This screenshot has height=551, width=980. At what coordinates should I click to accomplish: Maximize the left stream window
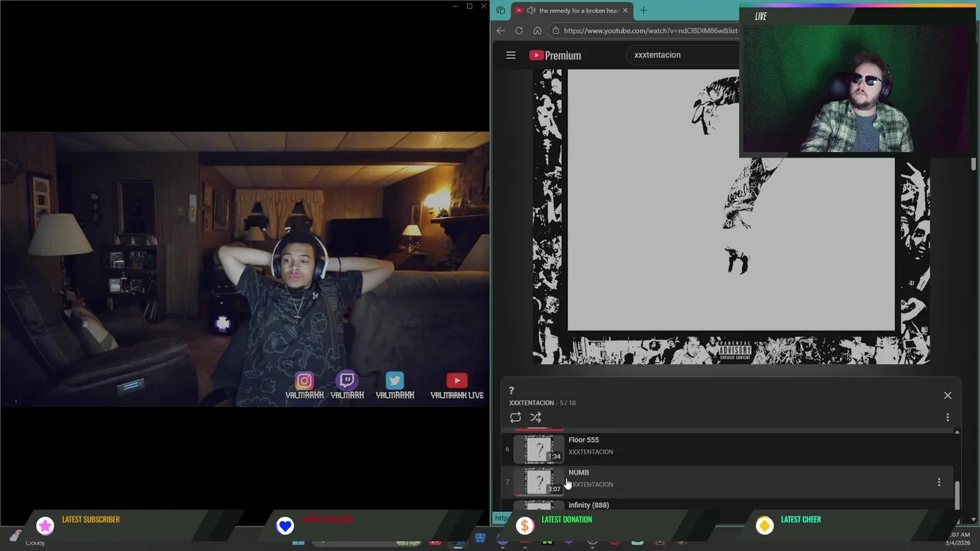(x=469, y=6)
